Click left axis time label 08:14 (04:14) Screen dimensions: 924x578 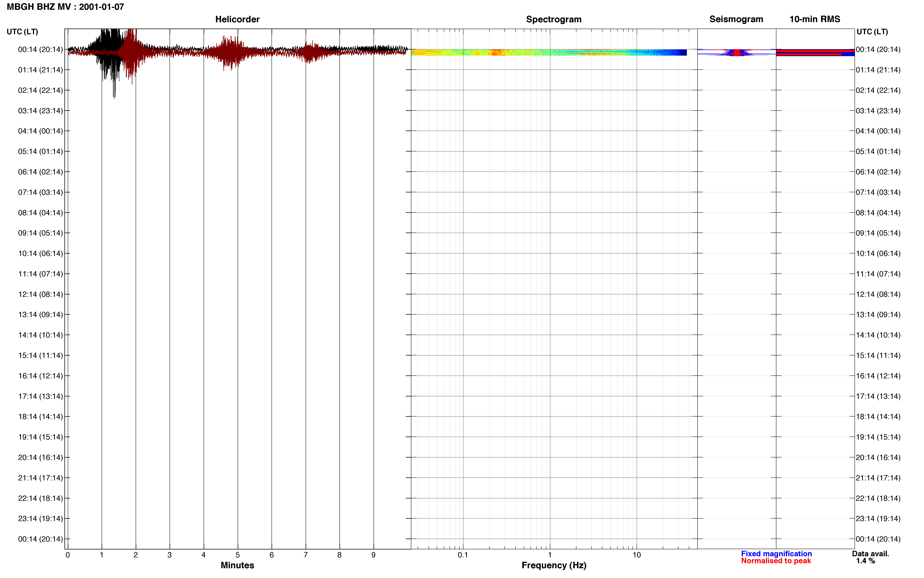click(40, 212)
